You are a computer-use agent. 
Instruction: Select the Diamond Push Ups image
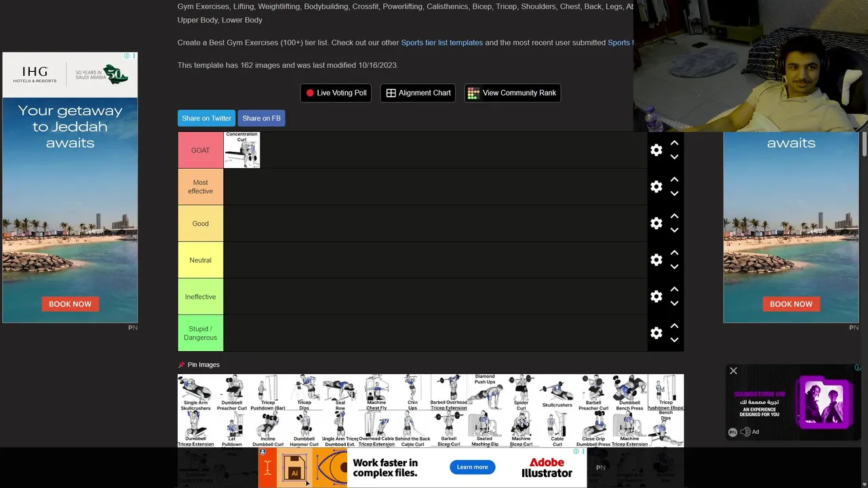[x=485, y=392]
